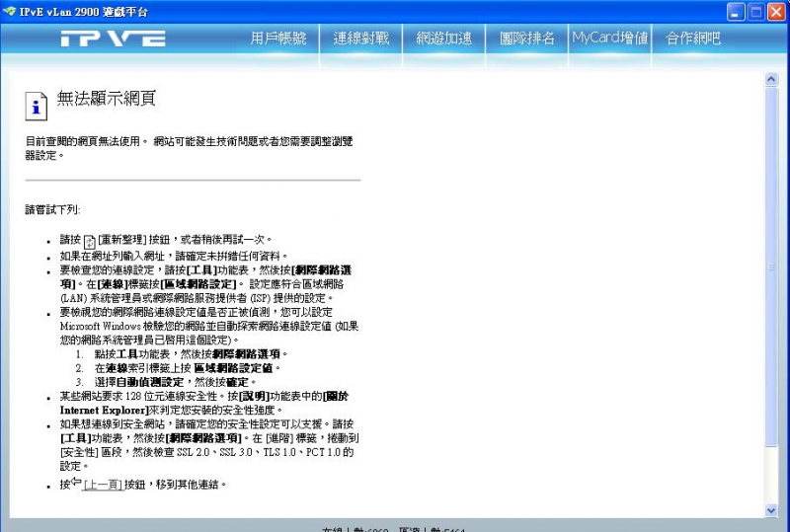Click the 選擇自動偵測設定 step line

pos(176,382)
